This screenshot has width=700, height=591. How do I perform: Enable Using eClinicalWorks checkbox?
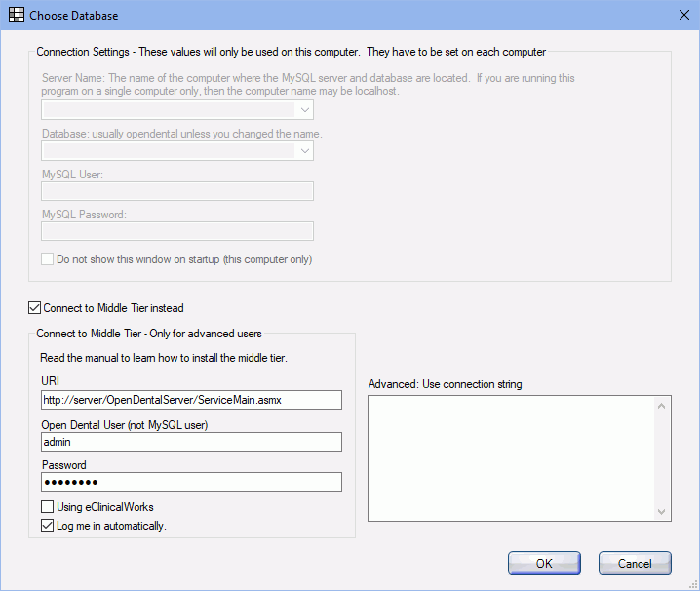48,506
